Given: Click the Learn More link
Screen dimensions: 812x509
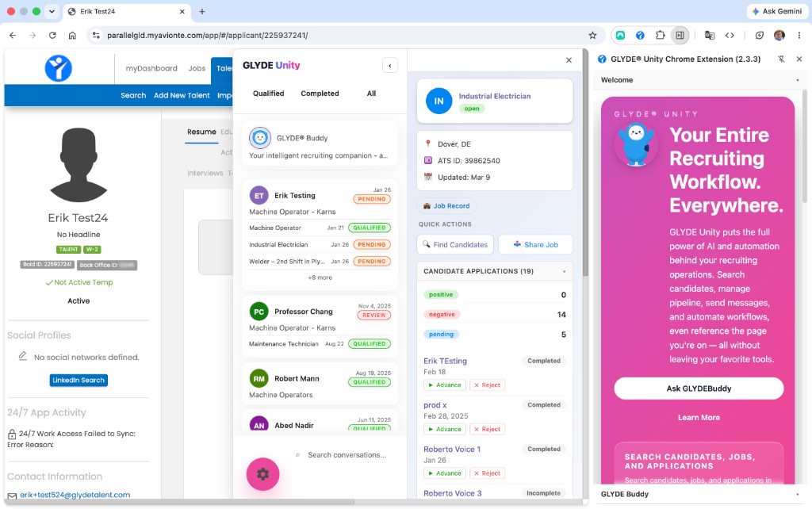Looking at the screenshot, I should (x=699, y=417).
